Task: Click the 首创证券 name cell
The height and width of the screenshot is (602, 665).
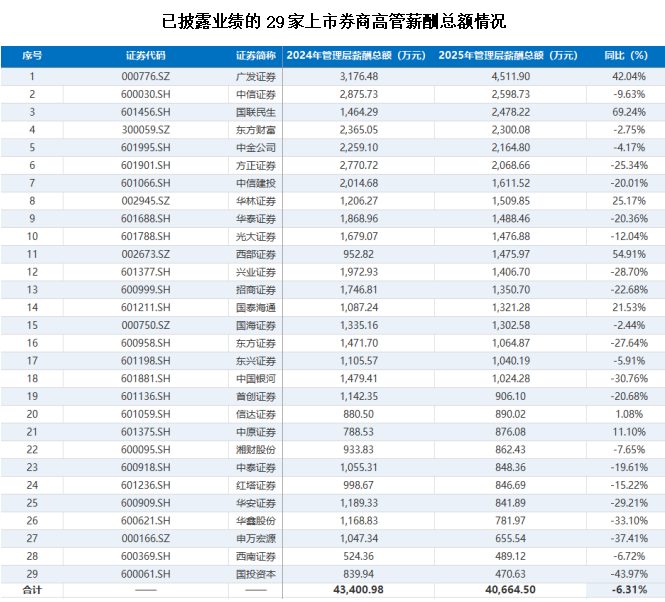Action: pyautogui.click(x=256, y=397)
